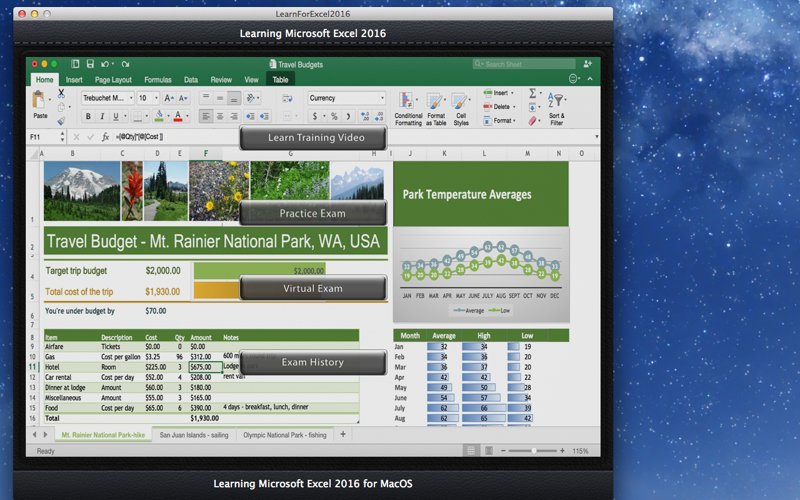Click the Sort & Filter icon
The width and height of the screenshot is (800, 500).
(557, 109)
